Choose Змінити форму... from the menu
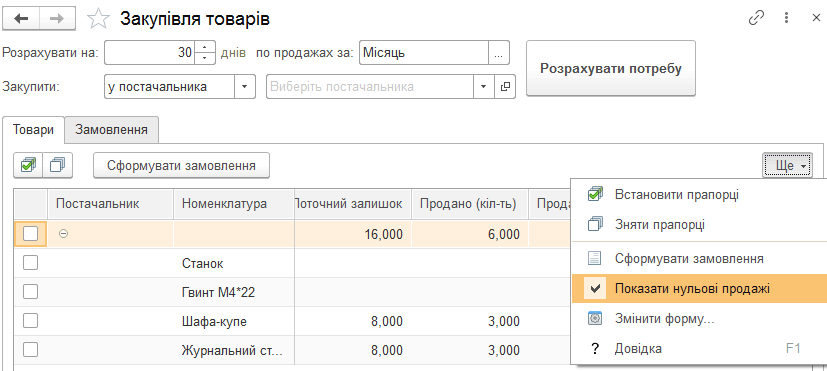This screenshot has width=827, height=371. point(699,319)
